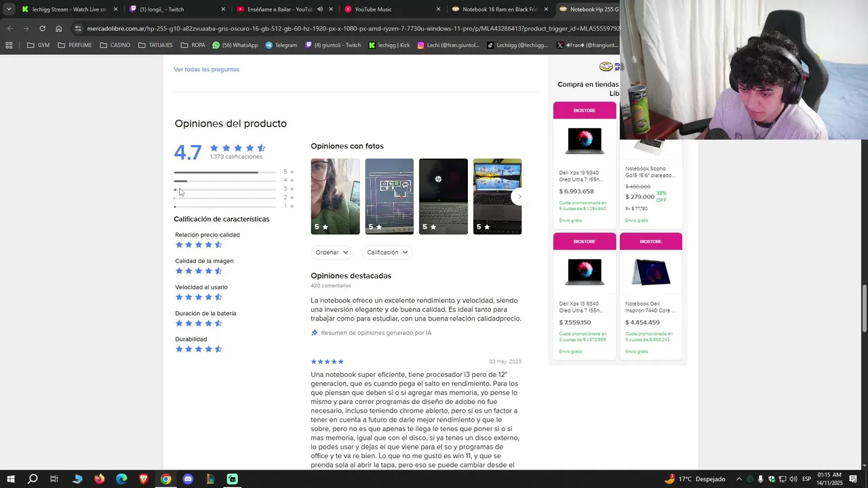Viewport: 868px width, 488px height.
Task: Open the CASINO bookmarks folder
Action: (115, 45)
